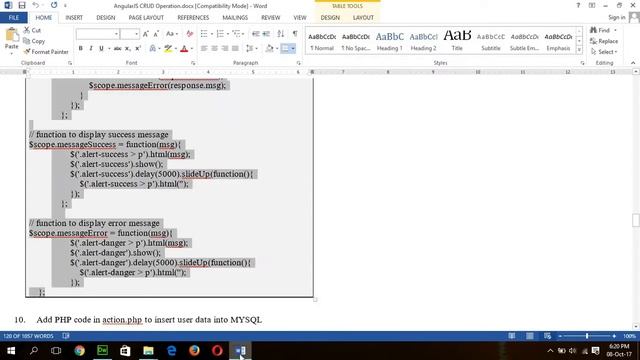
Task: Toggle strikethrough formatting
Action: [x=118, y=49]
